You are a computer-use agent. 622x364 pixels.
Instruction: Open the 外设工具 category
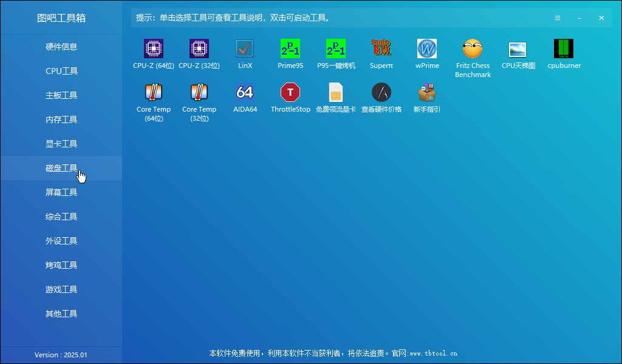coord(61,241)
